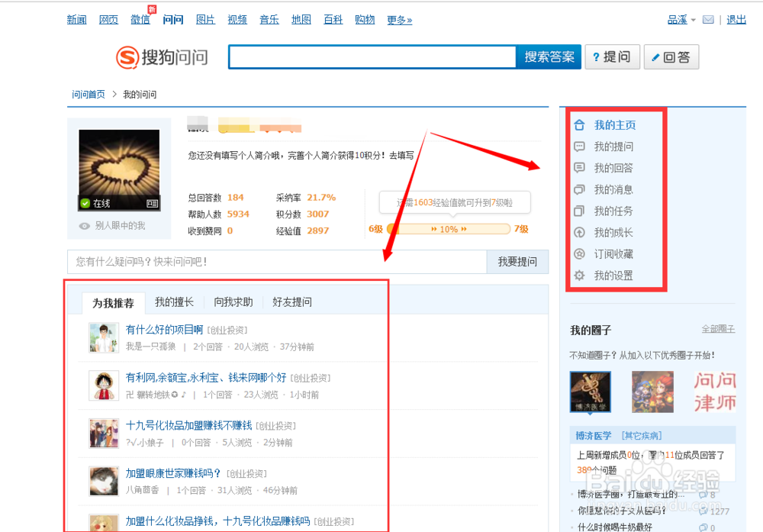Image resolution: width=763 pixels, height=532 pixels.
Task: Click the eye icon next to 别人眼中的我
Action: coord(84,226)
